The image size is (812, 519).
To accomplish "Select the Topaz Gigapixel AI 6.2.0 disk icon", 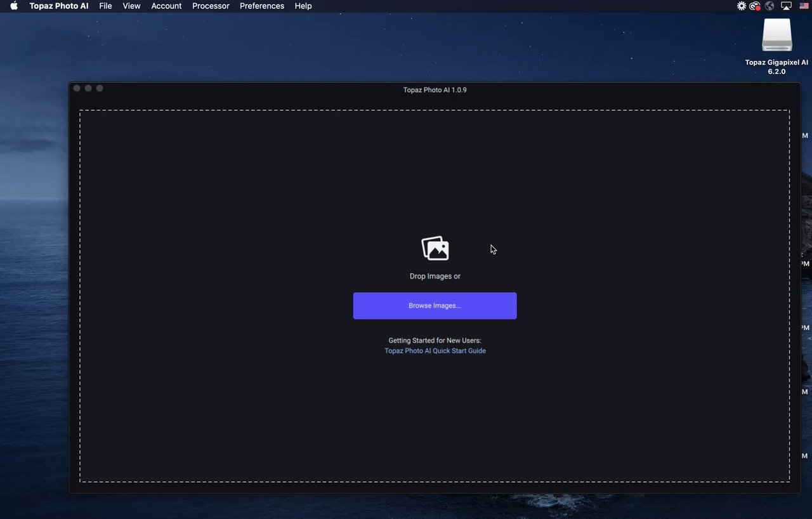I will [x=777, y=35].
